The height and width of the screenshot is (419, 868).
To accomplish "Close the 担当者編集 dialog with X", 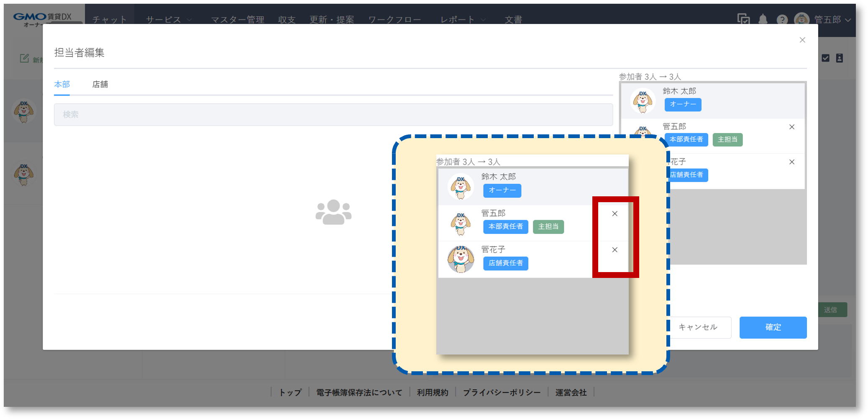I will [x=802, y=40].
